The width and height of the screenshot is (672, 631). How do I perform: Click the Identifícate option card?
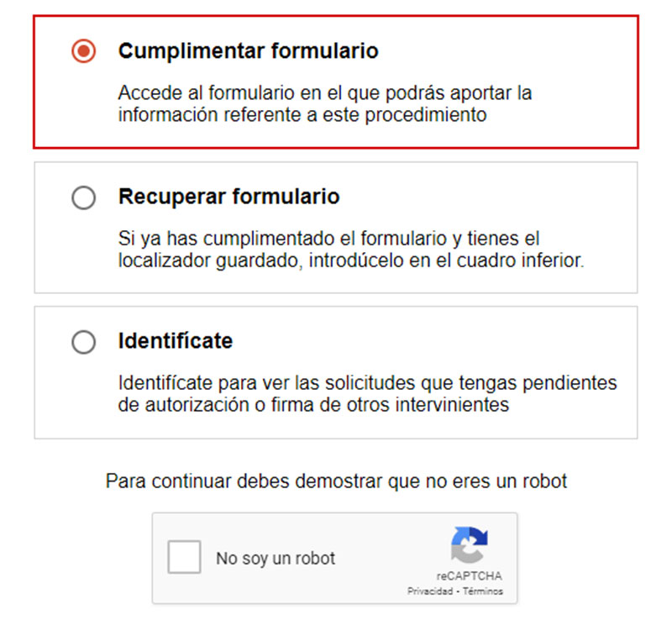[x=336, y=372]
